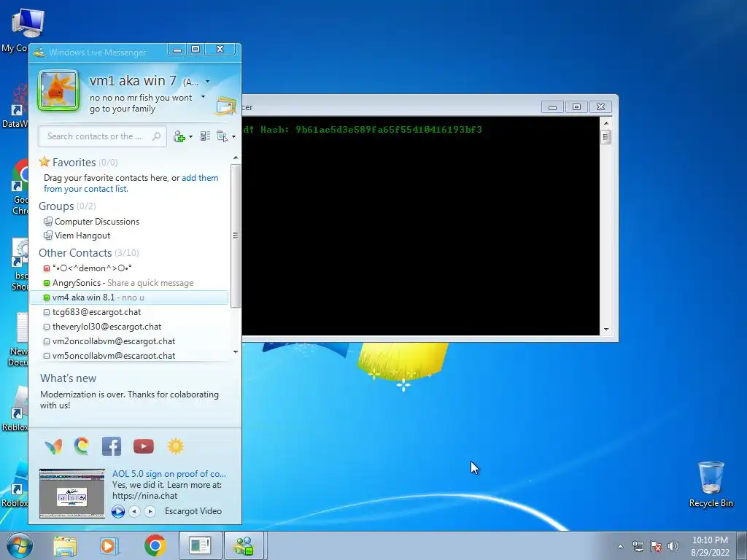Open the Windows Start button
Screen dimensions: 747x560
point(20,545)
